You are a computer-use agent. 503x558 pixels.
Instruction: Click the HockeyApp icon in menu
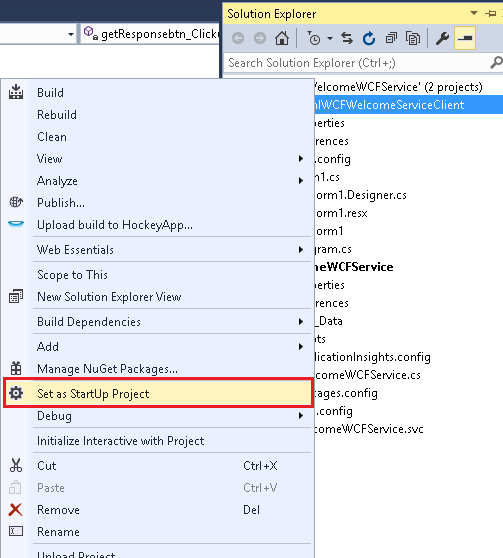tap(16, 223)
